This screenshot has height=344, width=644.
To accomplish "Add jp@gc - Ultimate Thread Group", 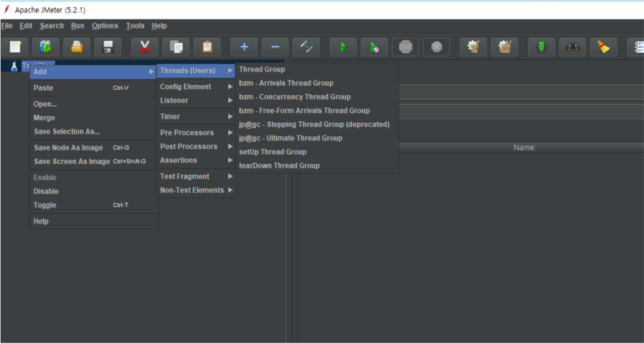I will point(317,139).
